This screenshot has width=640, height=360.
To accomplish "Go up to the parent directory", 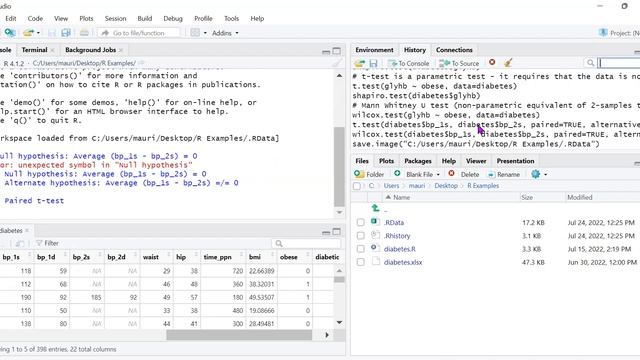I will coord(376,209).
